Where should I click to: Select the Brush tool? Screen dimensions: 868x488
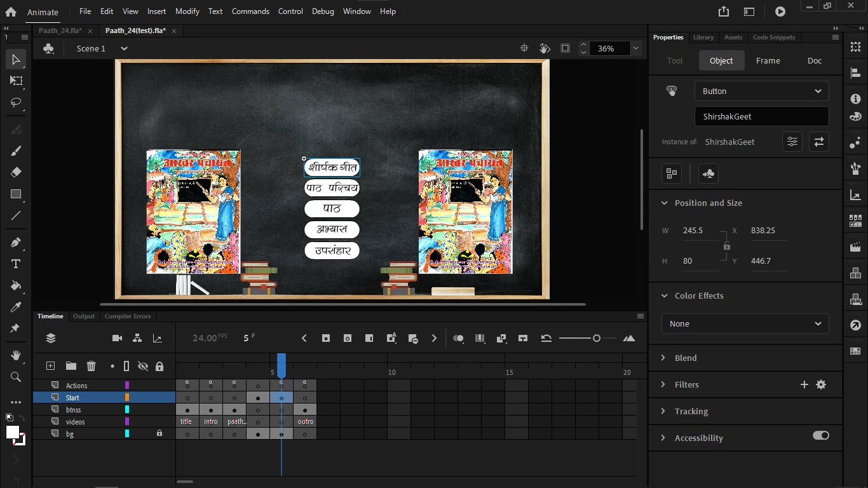[x=16, y=151]
